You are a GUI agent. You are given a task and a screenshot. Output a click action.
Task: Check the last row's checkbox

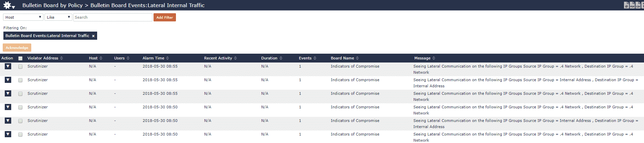20,135
